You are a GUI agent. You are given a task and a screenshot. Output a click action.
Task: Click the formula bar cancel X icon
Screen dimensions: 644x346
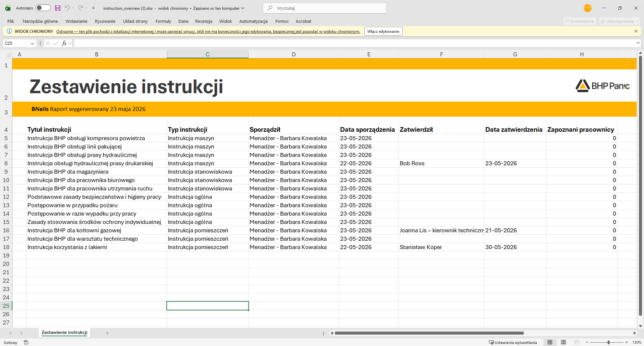point(48,43)
